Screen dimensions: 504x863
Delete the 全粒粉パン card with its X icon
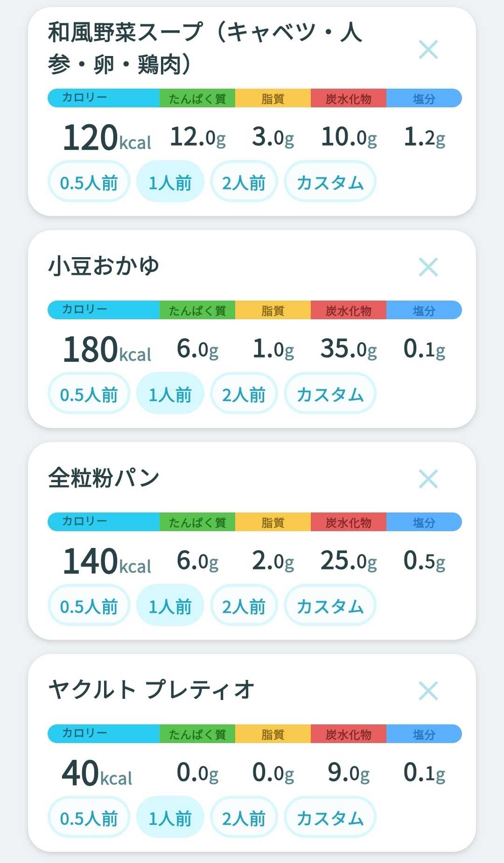point(428,479)
